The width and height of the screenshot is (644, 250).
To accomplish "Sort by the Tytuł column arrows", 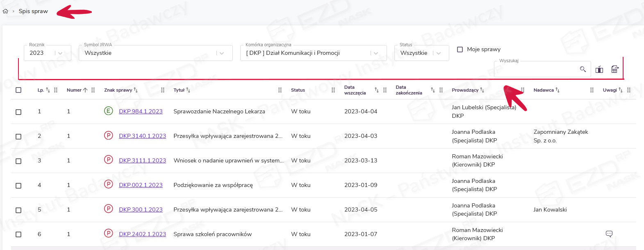I will pos(188,90).
